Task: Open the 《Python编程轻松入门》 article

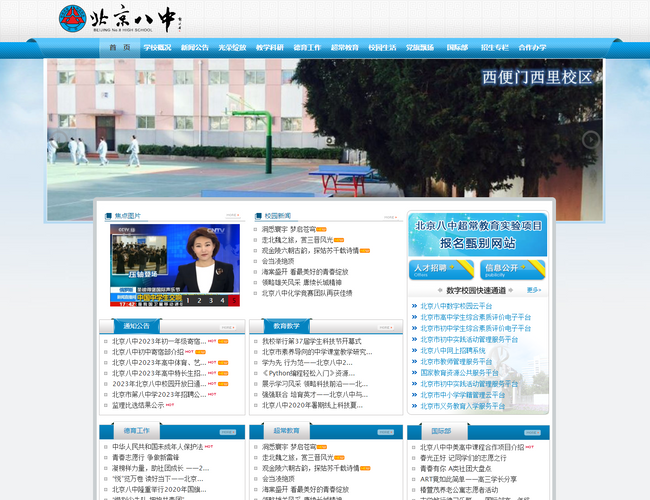Action: point(308,373)
